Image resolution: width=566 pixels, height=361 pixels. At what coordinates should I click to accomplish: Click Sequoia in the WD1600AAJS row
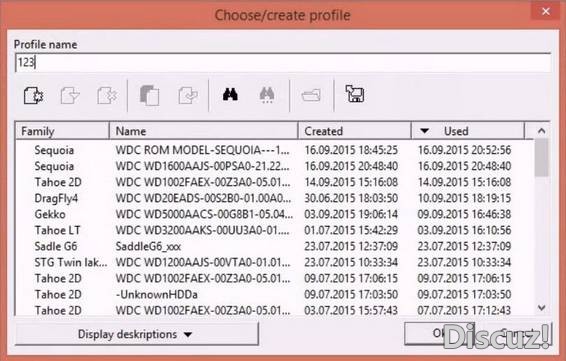(x=54, y=166)
